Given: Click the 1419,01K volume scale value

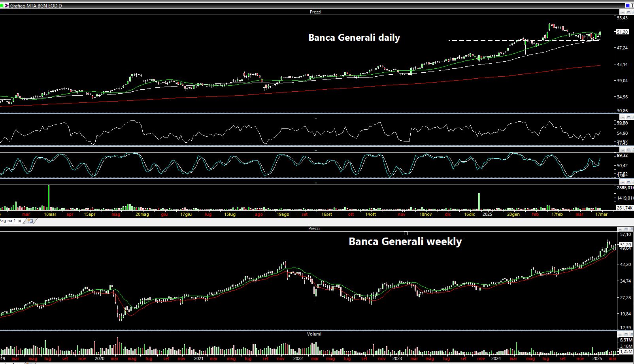Looking at the screenshot, I should (x=625, y=198).
